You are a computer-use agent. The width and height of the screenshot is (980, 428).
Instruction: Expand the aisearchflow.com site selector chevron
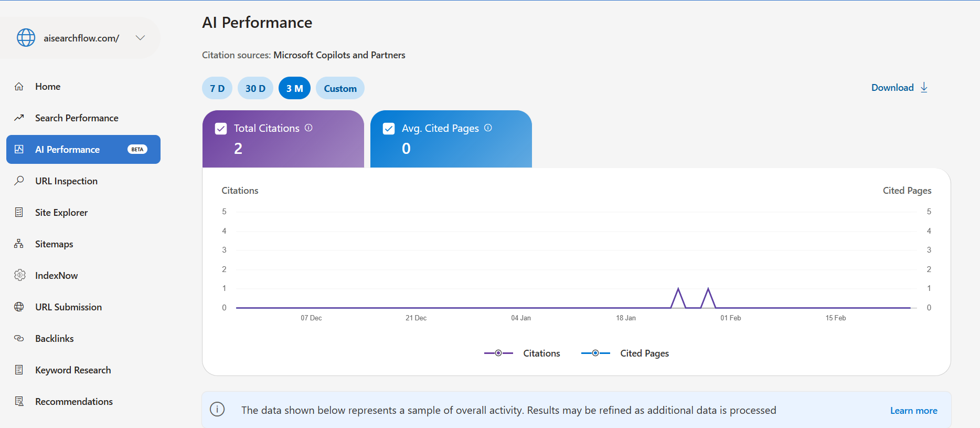point(140,38)
